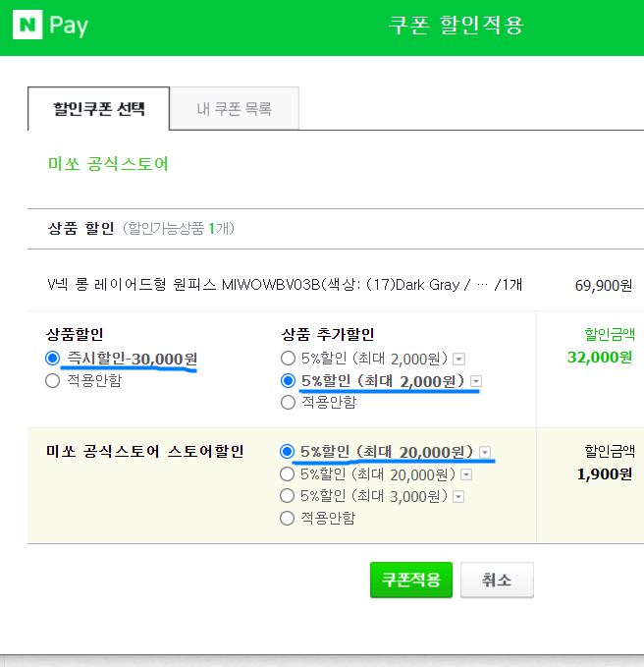Expand details of selected 2,000원 coupon arrow
The image size is (644, 667).
pos(476,381)
